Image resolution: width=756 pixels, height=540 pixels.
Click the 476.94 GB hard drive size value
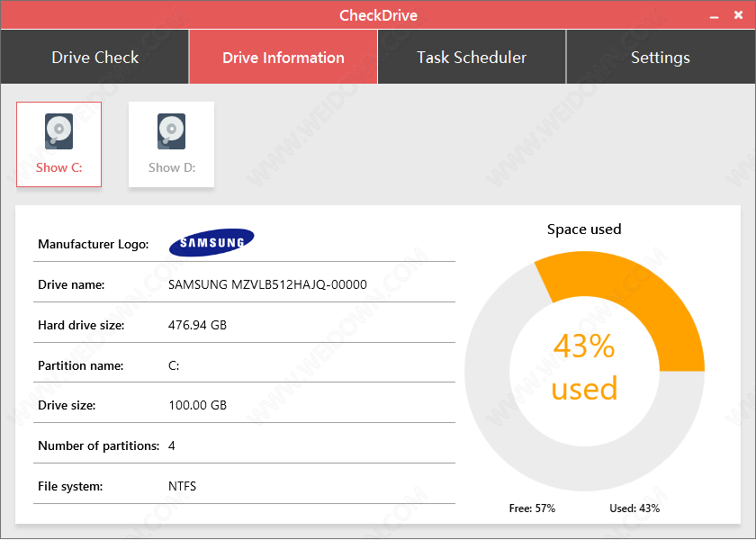pyautogui.click(x=197, y=325)
